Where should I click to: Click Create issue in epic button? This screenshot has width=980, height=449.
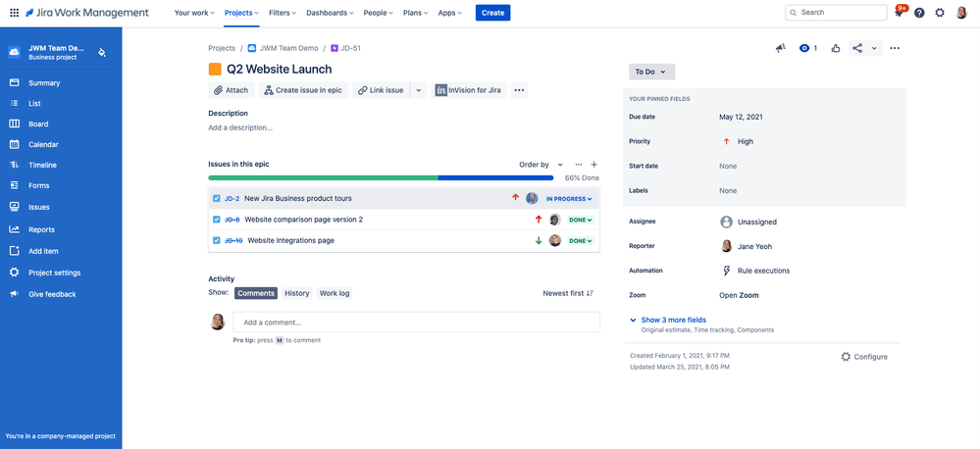[x=304, y=90]
